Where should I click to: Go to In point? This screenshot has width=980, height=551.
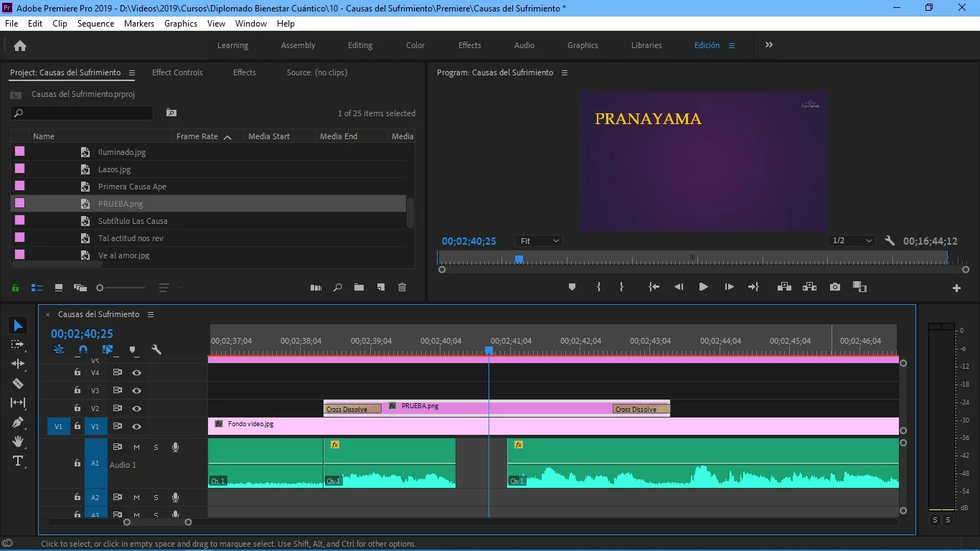(654, 287)
